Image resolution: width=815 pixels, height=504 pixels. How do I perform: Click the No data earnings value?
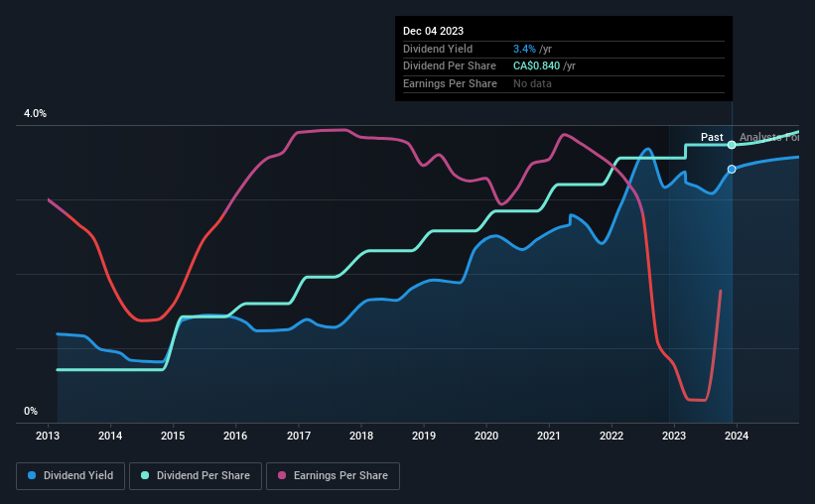coord(532,83)
